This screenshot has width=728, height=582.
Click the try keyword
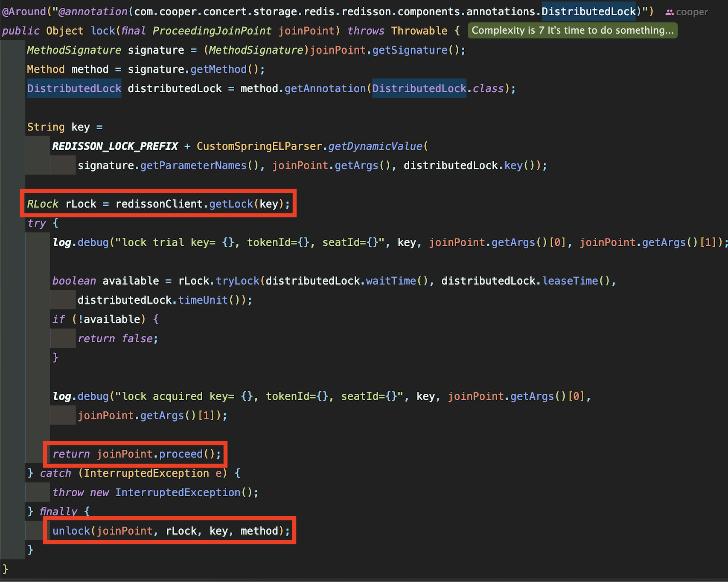[36, 223]
